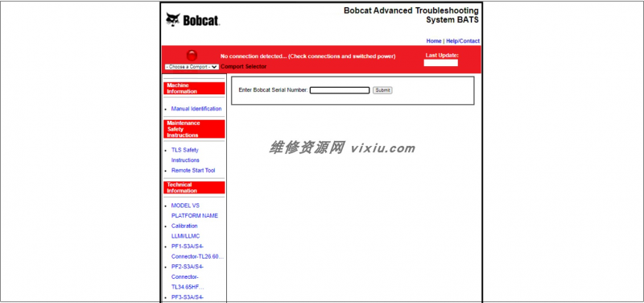Open the PF3-S3A/S4 link
This screenshot has height=303, width=644.
coord(188,297)
